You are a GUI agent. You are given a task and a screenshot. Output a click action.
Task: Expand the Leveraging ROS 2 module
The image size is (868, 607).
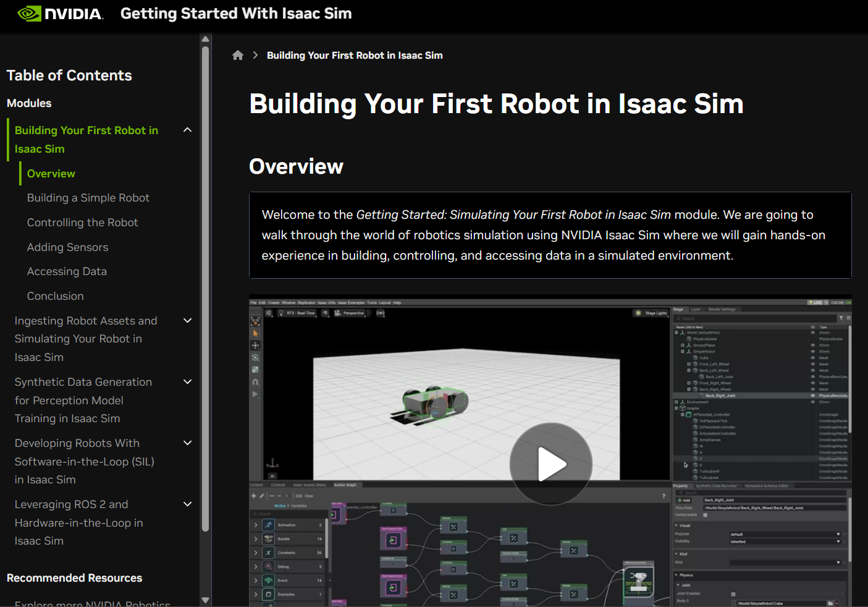188,504
